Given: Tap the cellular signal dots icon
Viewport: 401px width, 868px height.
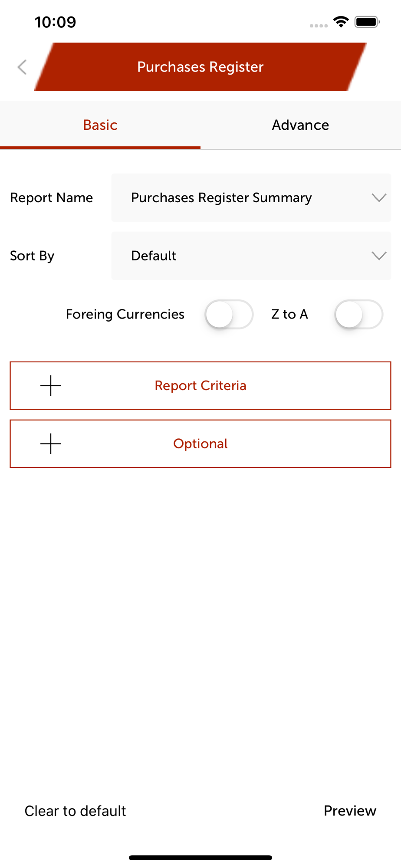Looking at the screenshot, I should click(x=319, y=26).
